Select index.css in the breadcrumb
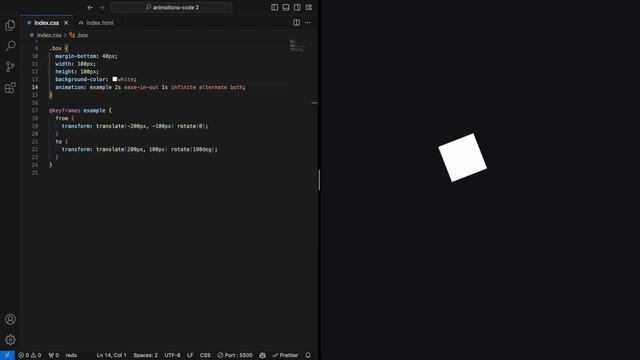The width and height of the screenshot is (640, 360). tap(49, 35)
